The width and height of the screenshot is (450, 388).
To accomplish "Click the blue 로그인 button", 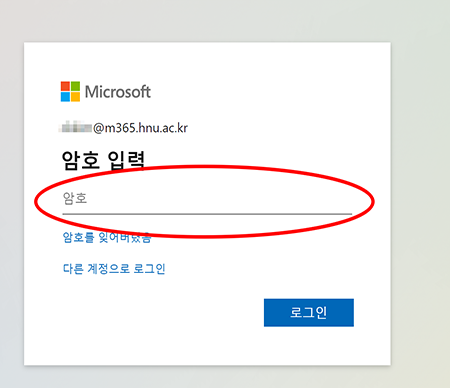I will [x=309, y=313].
